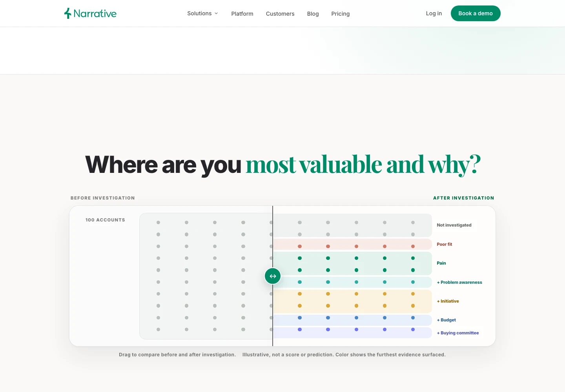Click the Not investigated legend label
This screenshot has height=392, width=565.
[454, 225]
